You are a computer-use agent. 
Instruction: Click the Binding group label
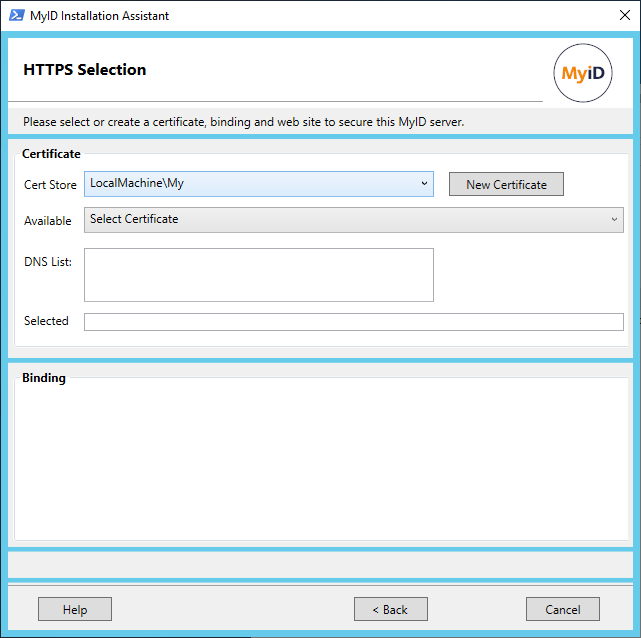(x=44, y=378)
